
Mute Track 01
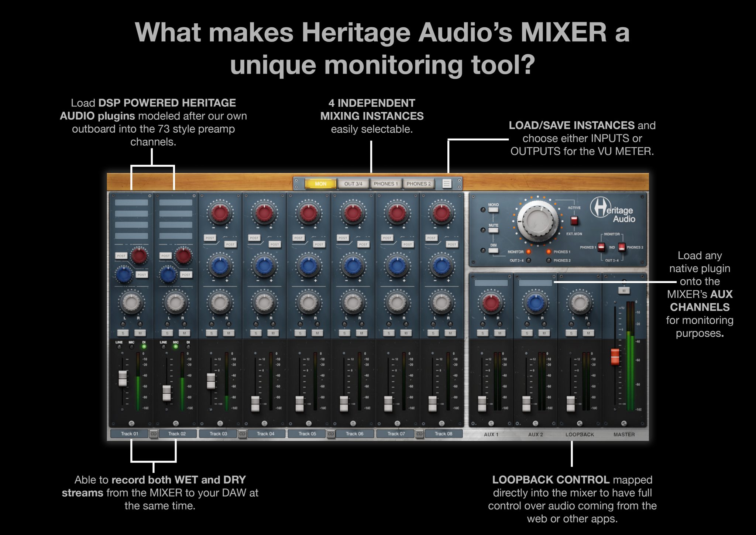pos(140,333)
